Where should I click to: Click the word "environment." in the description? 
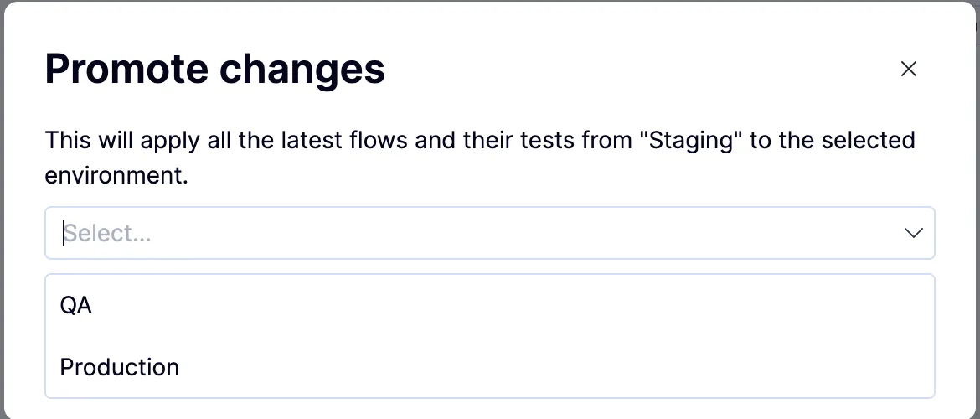pos(116,176)
